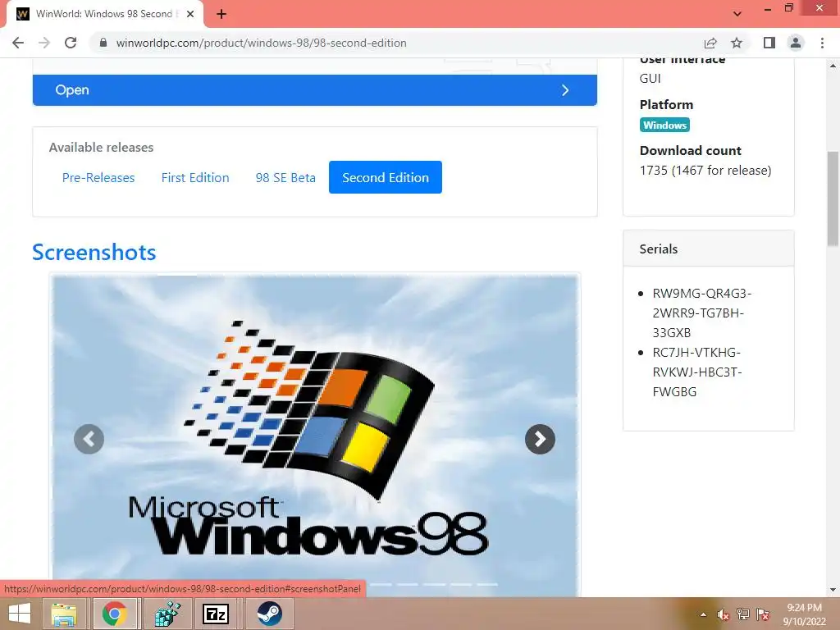840x630 pixels.
Task: Open the Chrome profile menu
Action: 796,43
